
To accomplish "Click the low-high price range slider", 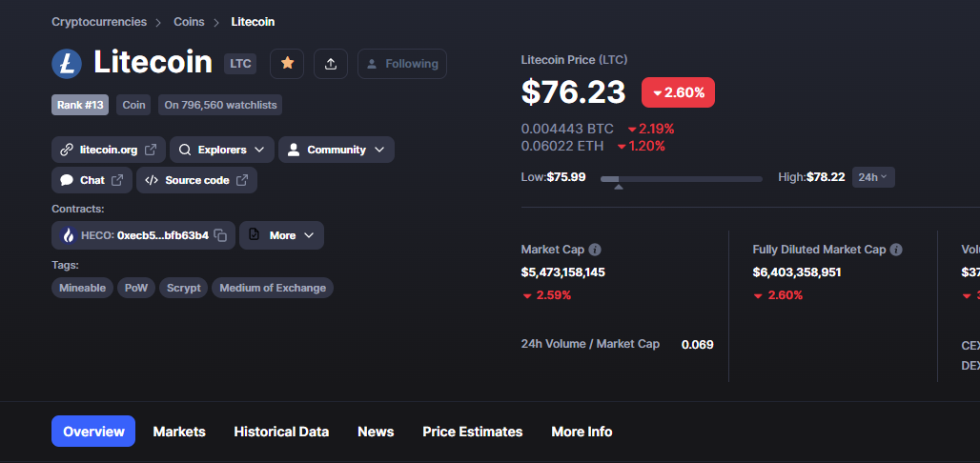I will coord(682,179).
